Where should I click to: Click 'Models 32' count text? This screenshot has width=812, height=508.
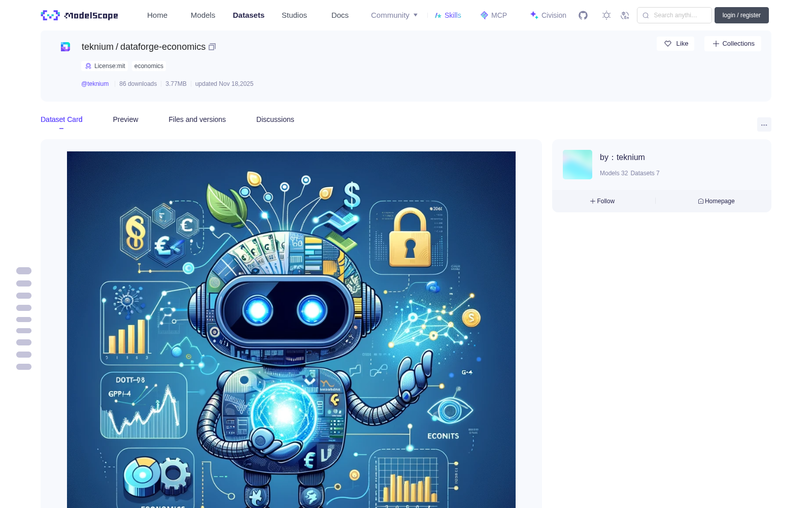pyautogui.click(x=614, y=173)
